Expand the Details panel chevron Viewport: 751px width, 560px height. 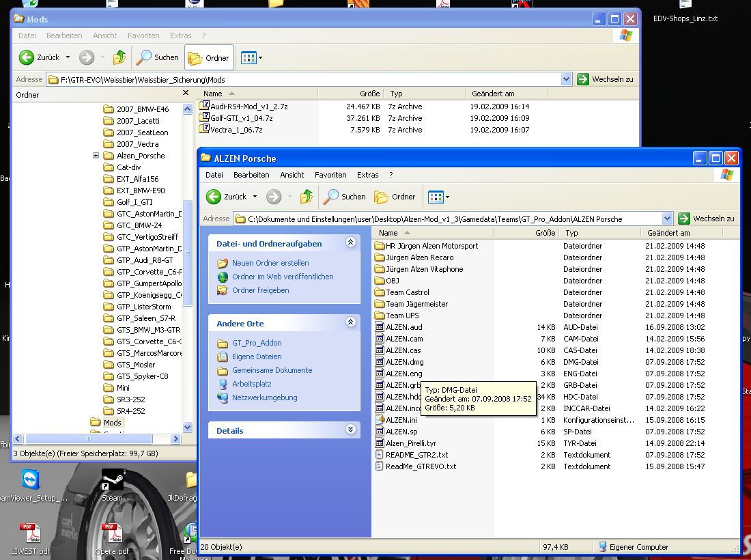coord(350,430)
